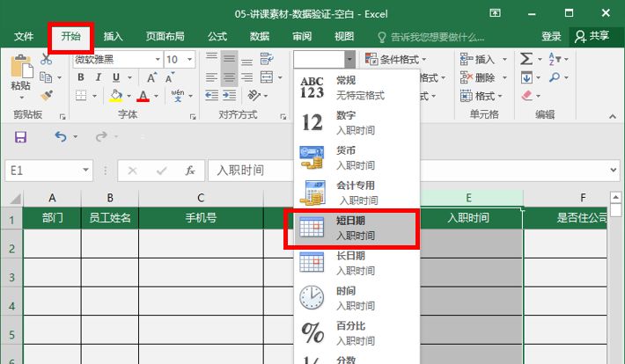
Task: Expand the formula bar chevron
Action: pos(614,170)
